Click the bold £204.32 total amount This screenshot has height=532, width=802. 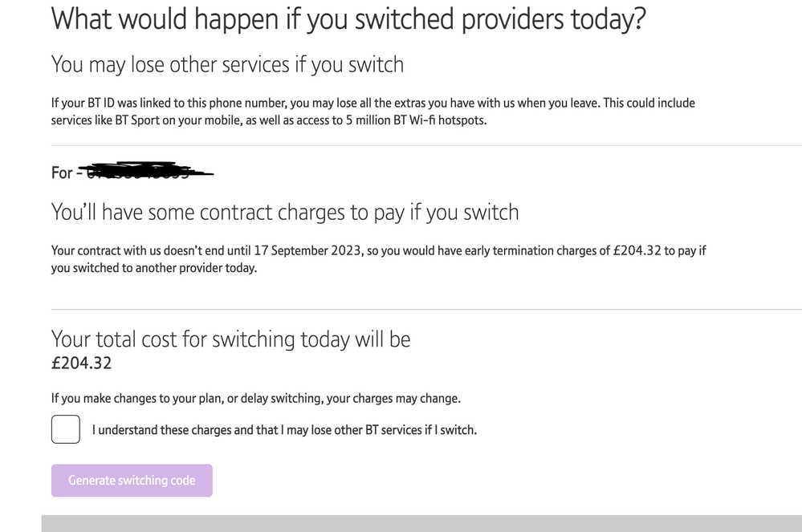(x=81, y=363)
